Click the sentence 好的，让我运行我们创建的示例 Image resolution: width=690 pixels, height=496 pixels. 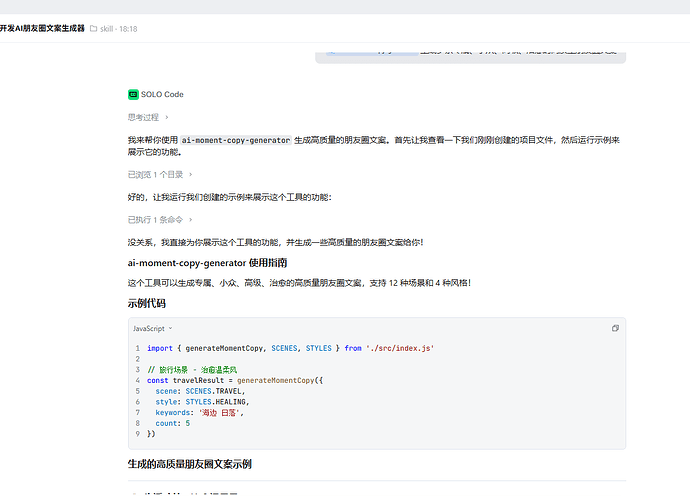click(x=230, y=198)
